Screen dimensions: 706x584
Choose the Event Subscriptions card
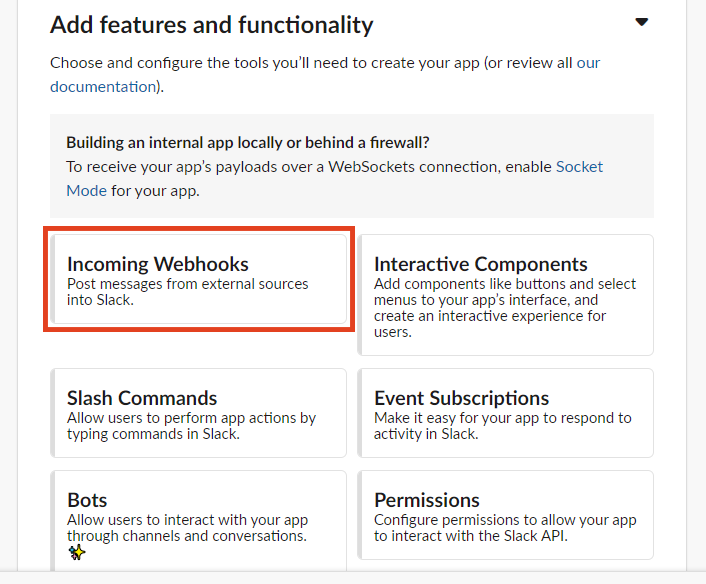pyautogui.click(x=505, y=413)
